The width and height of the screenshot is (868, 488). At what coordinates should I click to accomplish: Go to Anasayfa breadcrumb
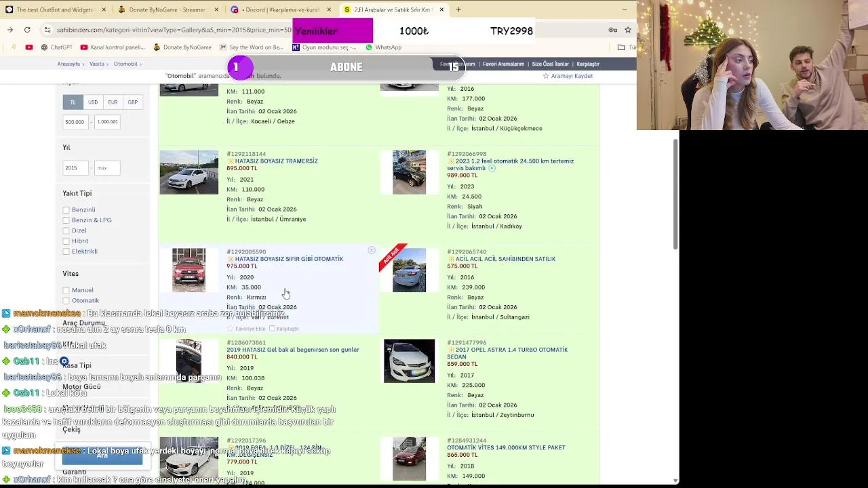(68, 64)
